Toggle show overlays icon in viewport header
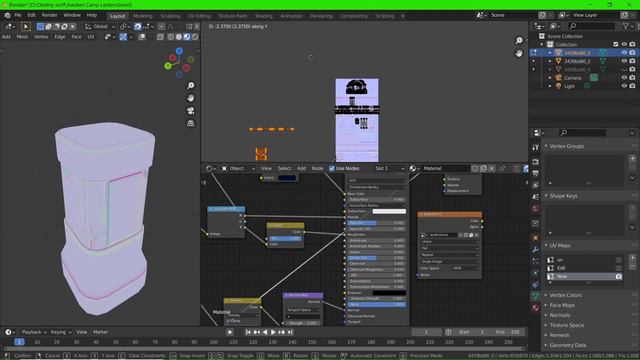Image resolution: width=640 pixels, height=360 pixels. [142, 37]
